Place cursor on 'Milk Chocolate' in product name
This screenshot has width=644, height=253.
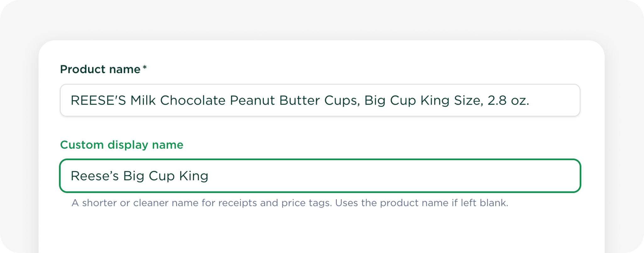click(x=178, y=101)
